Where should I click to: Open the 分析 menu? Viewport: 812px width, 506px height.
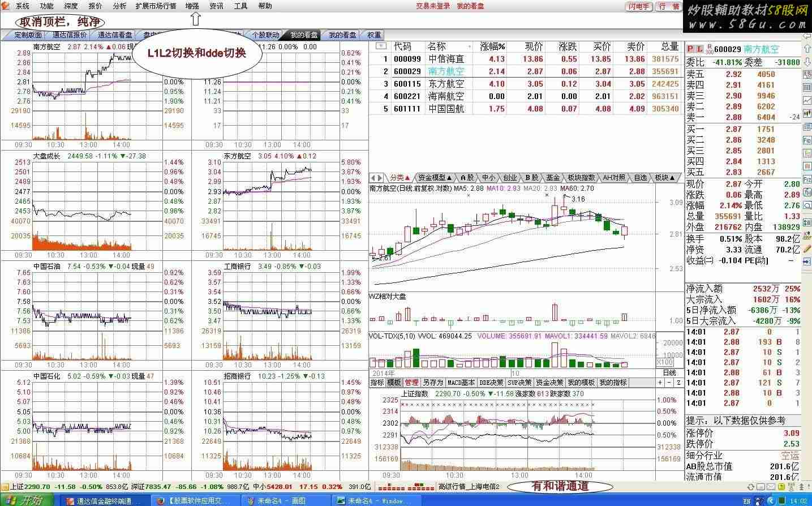[x=119, y=6]
